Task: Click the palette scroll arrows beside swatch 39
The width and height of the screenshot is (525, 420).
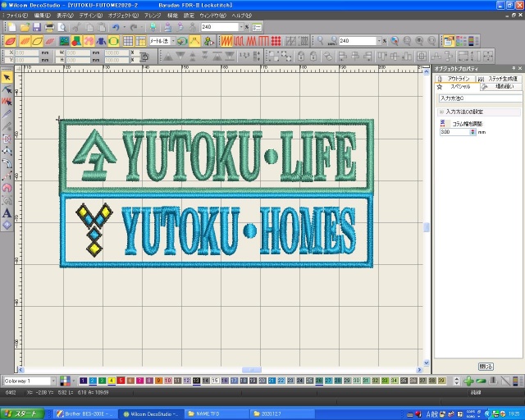Action: pyautogui.click(x=456, y=381)
